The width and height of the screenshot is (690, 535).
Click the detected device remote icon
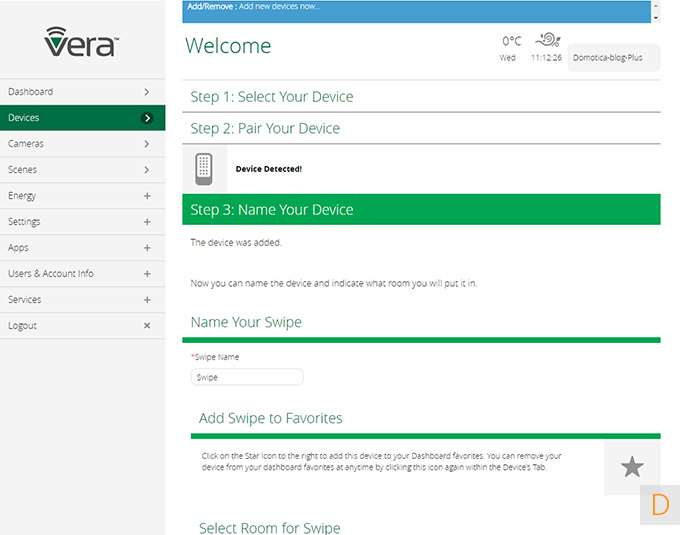(204, 168)
